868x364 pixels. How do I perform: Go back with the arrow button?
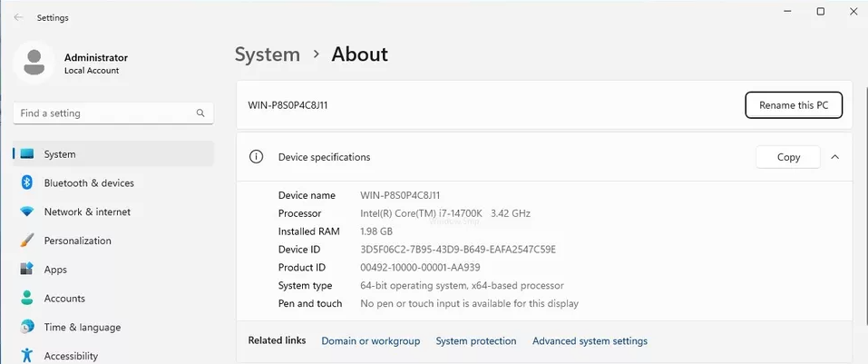click(x=18, y=18)
